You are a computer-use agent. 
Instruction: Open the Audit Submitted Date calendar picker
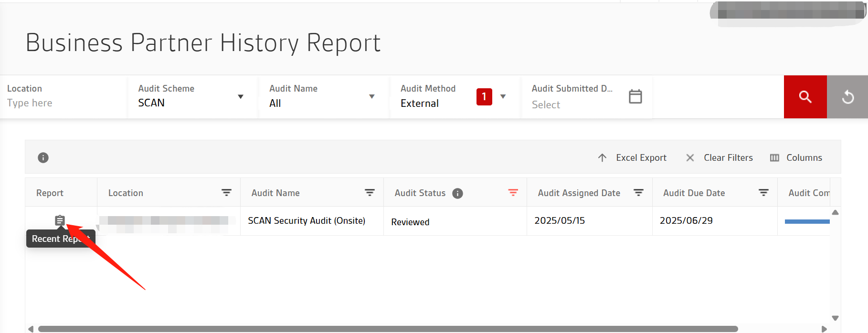pos(635,96)
